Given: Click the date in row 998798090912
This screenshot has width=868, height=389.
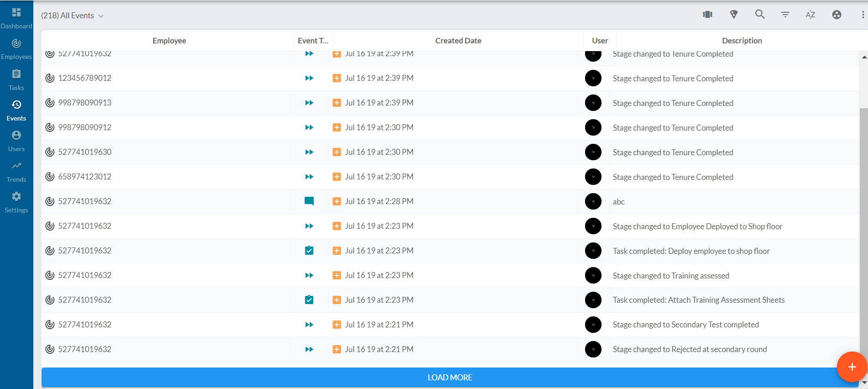Looking at the screenshot, I should click(x=379, y=127).
